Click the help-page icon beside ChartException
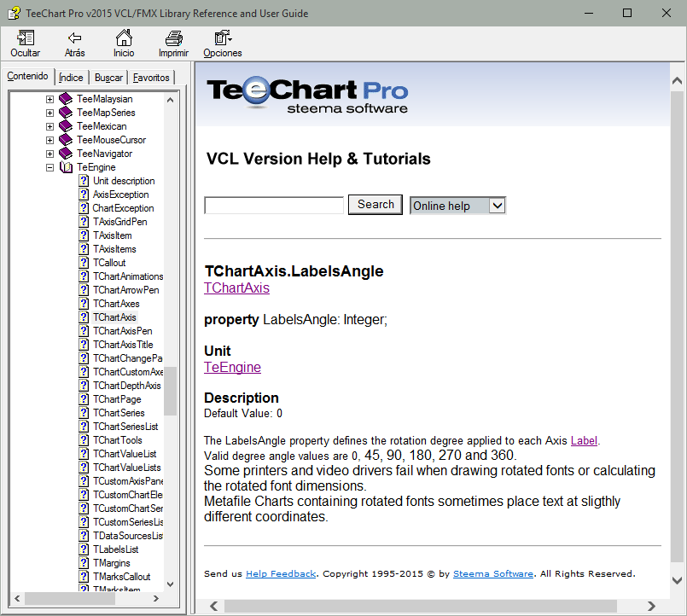The height and width of the screenshot is (616, 687). (x=84, y=207)
